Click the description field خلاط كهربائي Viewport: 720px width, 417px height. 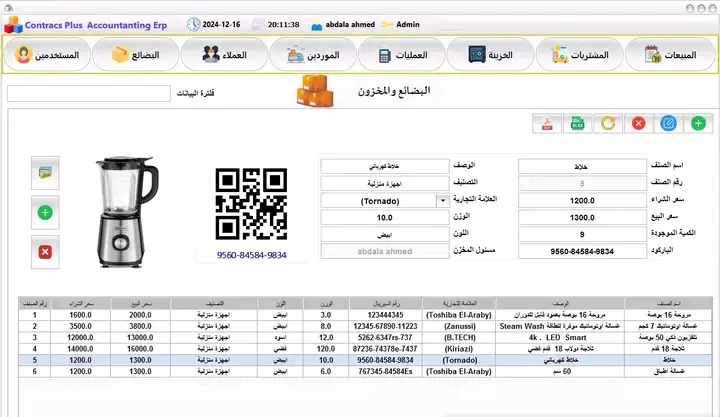385,166
